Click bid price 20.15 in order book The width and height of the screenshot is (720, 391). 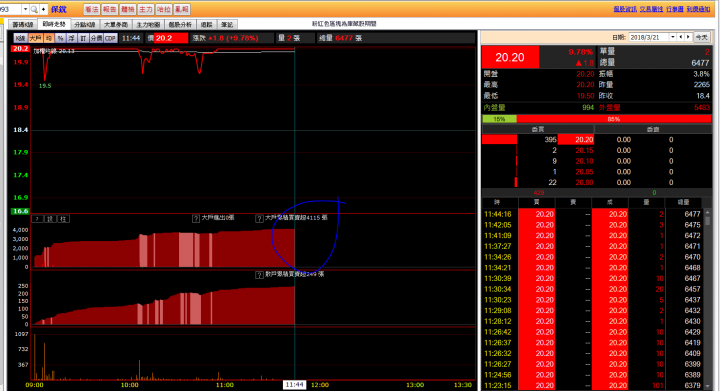584,151
